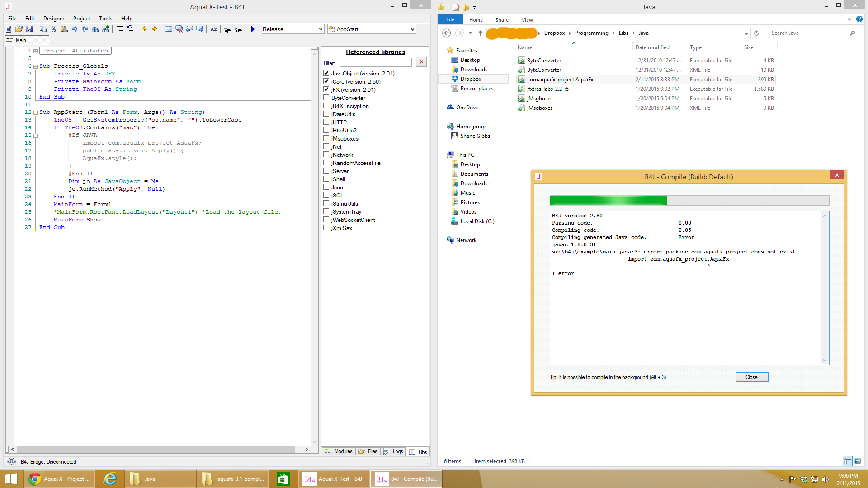Uncheck the JavaObject library checkbox
868x488 pixels.
pyautogui.click(x=326, y=73)
